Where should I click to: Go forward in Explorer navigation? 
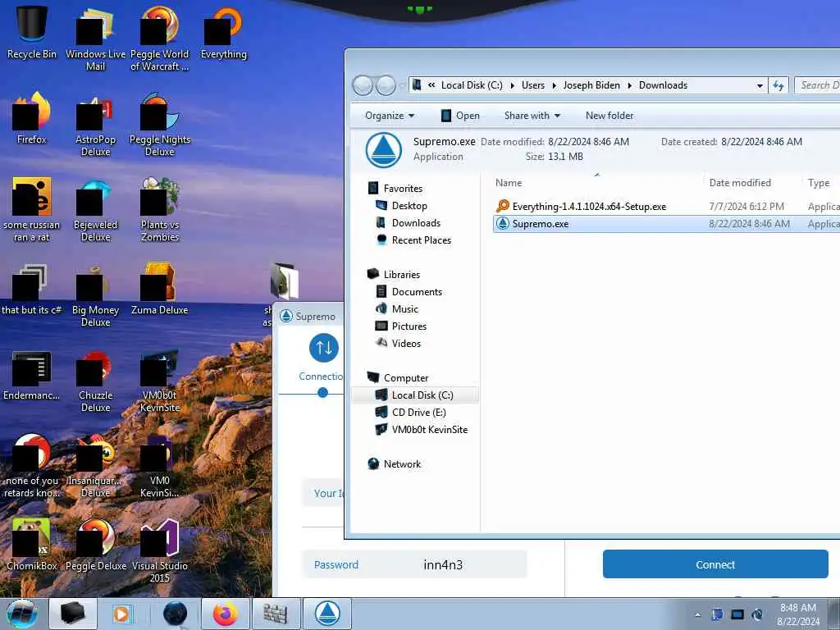click(386, 85)
